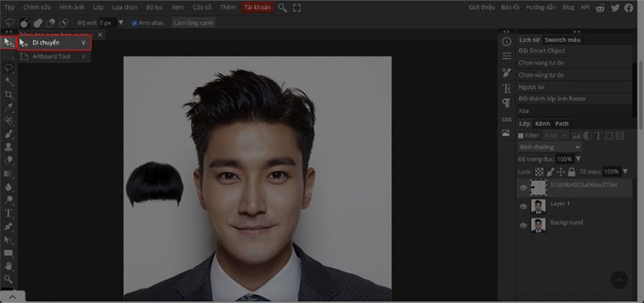Open the Facebook link icon

pyautogui.click(x=629, y=8)
